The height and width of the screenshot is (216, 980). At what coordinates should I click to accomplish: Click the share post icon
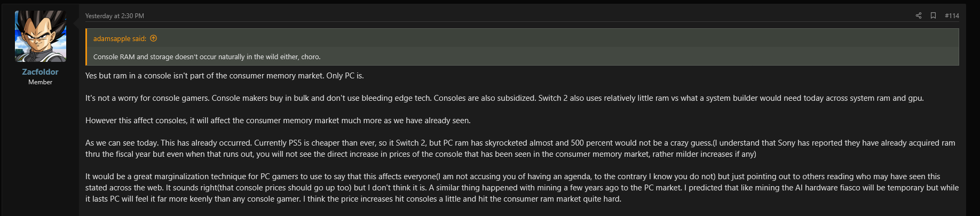coord(919,15)
